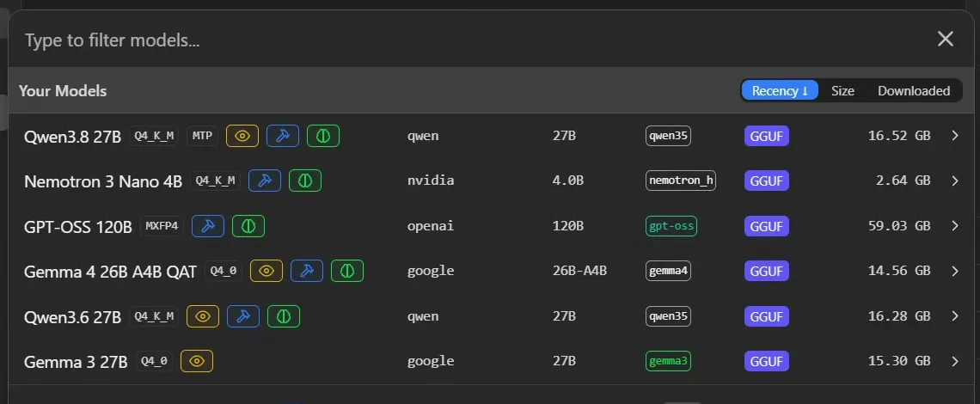This screenshot has height=404, width=980.
Task: Expand details chevron for Gemma 4 26B A4B QAT
Action: (x=954, y=271)
